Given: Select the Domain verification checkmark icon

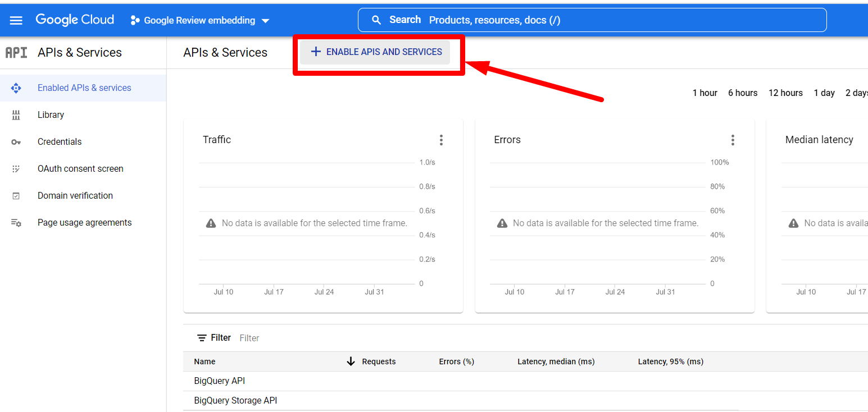Looking at the screenshot, I should coord(17,195).
